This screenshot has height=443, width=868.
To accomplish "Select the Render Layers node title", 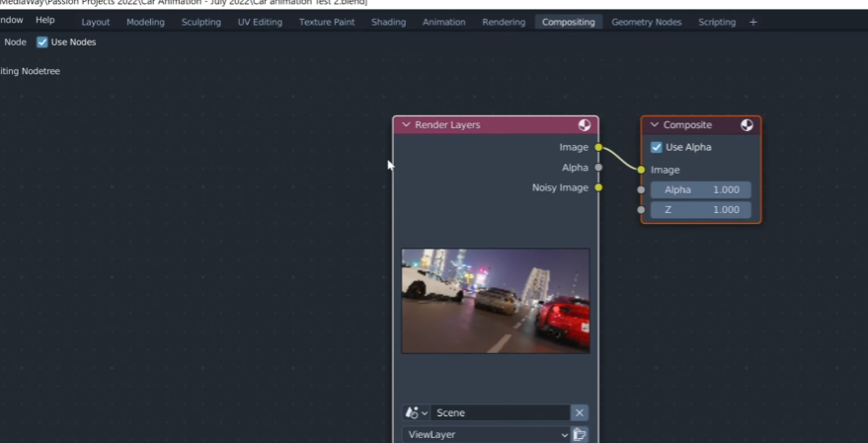I will [x=447, y=125].
